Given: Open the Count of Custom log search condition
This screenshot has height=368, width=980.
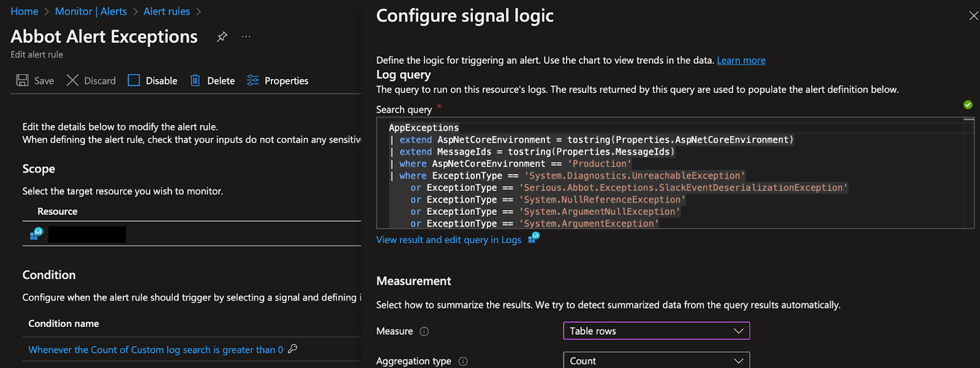Looking at the screenshot, I should tap(156, 350).
